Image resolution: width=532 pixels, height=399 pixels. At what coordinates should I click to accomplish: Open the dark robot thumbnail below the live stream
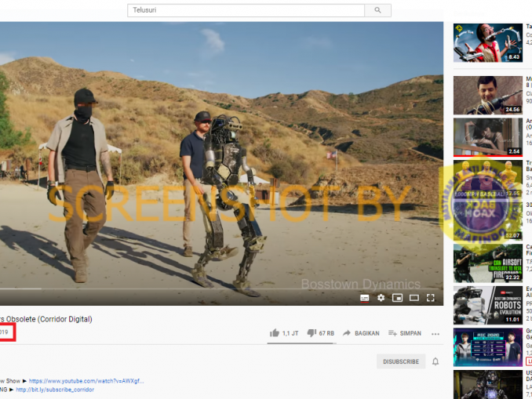488,384
